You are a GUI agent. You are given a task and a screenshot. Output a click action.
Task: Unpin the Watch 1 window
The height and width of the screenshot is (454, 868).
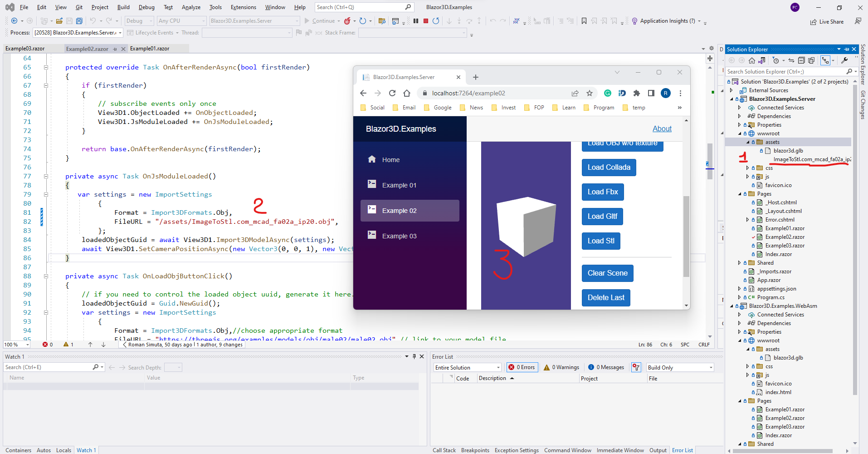pyautogui.click(x=414, y=356)
